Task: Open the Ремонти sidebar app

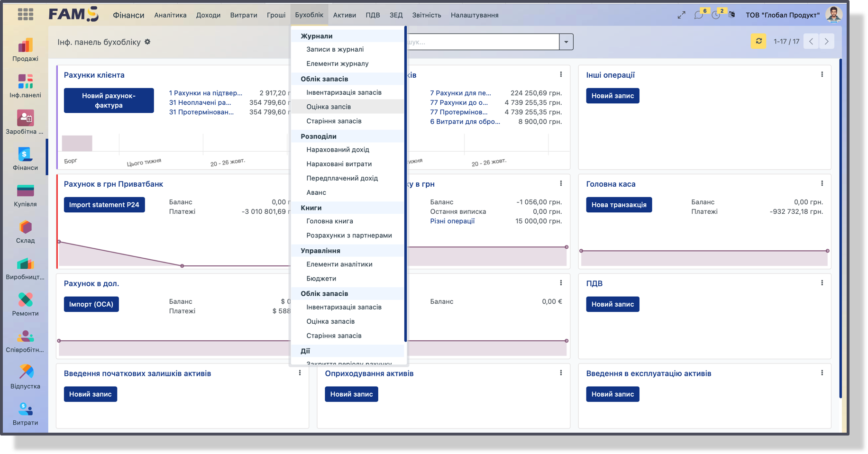Action: tap(25, 305)
